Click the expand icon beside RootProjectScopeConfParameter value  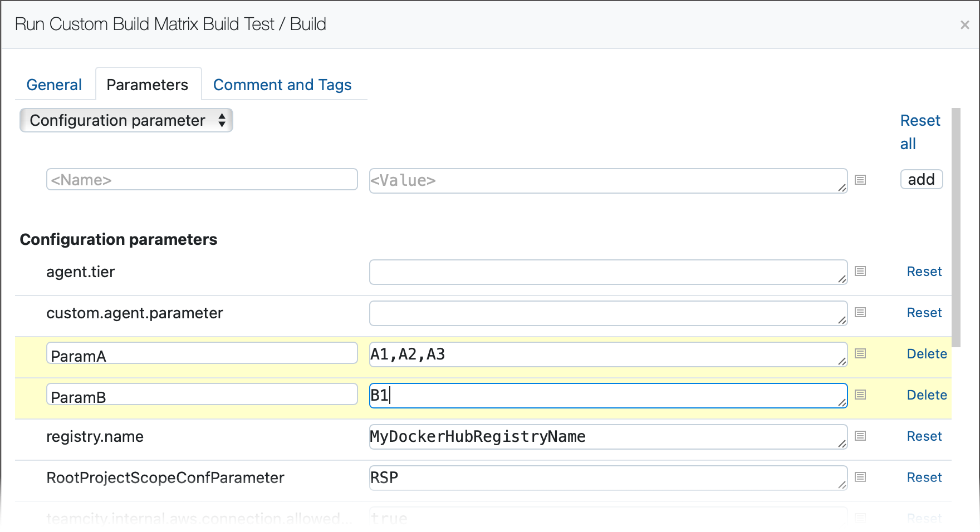click(x=860, y=477)
